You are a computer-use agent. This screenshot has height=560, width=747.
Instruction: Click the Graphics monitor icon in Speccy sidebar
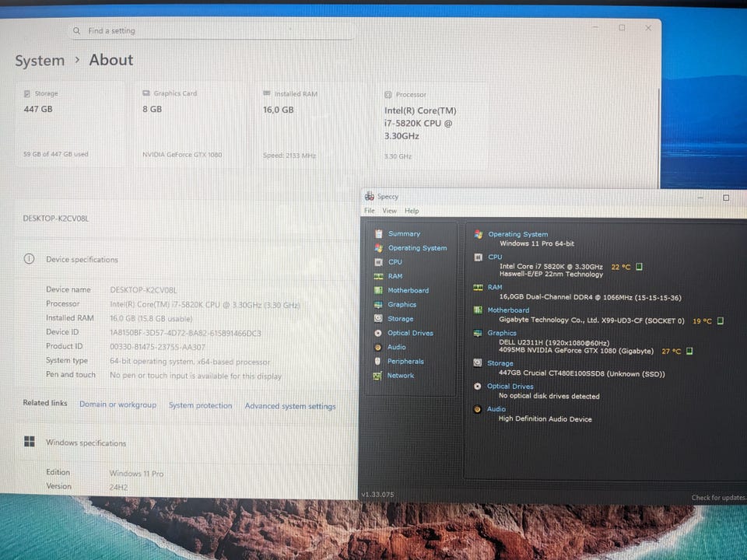point(378,304)
